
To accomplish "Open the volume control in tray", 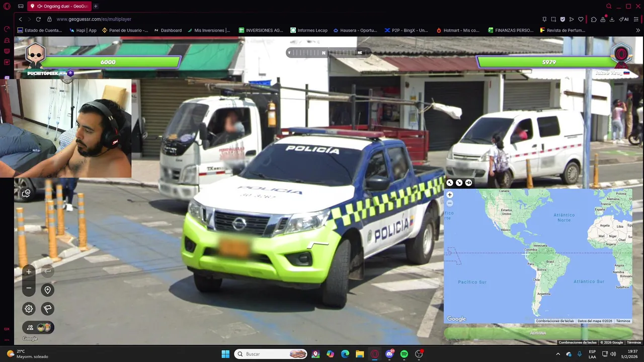I will tap(613, 354).
